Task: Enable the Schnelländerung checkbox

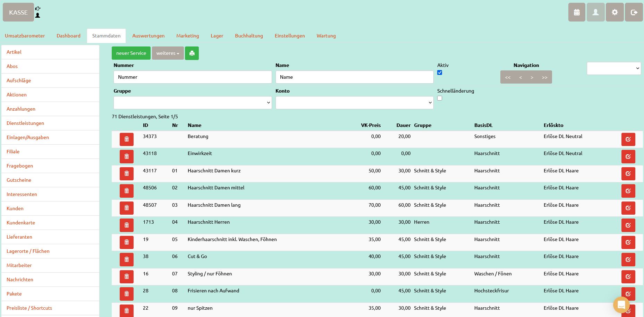Action: coord(440,98)
